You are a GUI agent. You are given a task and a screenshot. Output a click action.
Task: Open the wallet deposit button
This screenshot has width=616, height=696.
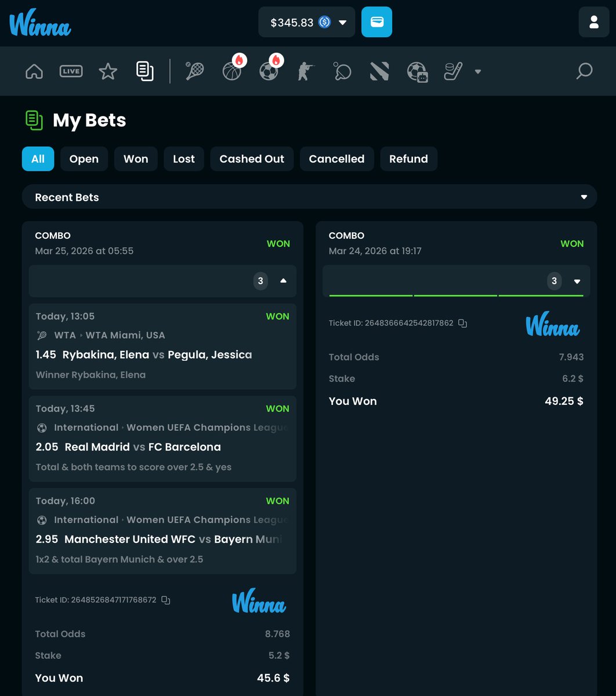tap(376, 22)
